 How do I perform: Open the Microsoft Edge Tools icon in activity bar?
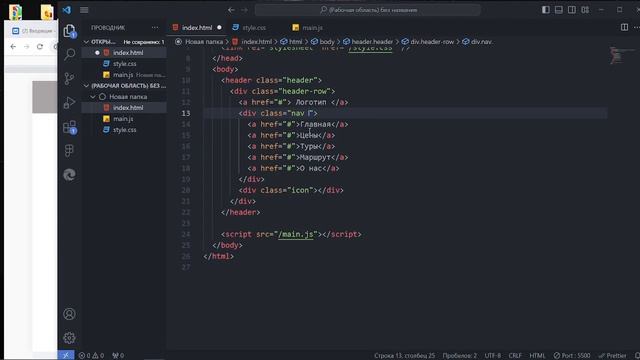click(69, 175)
